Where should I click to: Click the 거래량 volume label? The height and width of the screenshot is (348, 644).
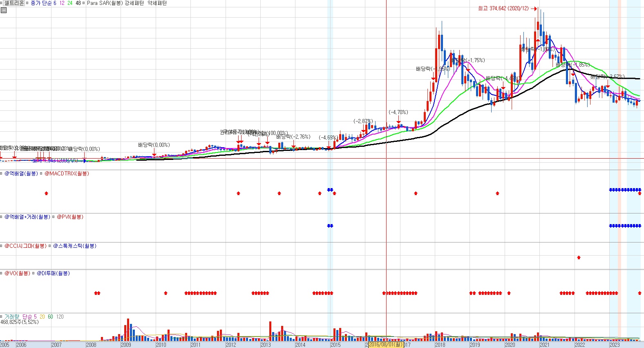[x=12, y=317]
